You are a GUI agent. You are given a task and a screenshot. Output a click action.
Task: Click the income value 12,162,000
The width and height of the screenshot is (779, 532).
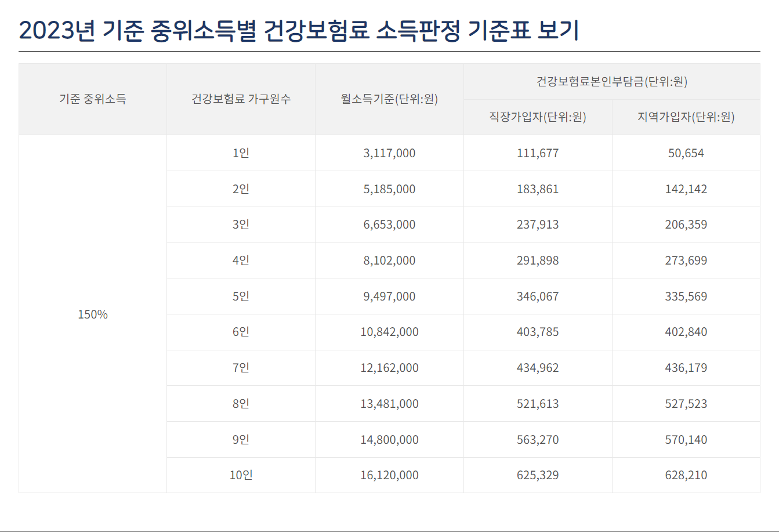(x=389, y=368)
